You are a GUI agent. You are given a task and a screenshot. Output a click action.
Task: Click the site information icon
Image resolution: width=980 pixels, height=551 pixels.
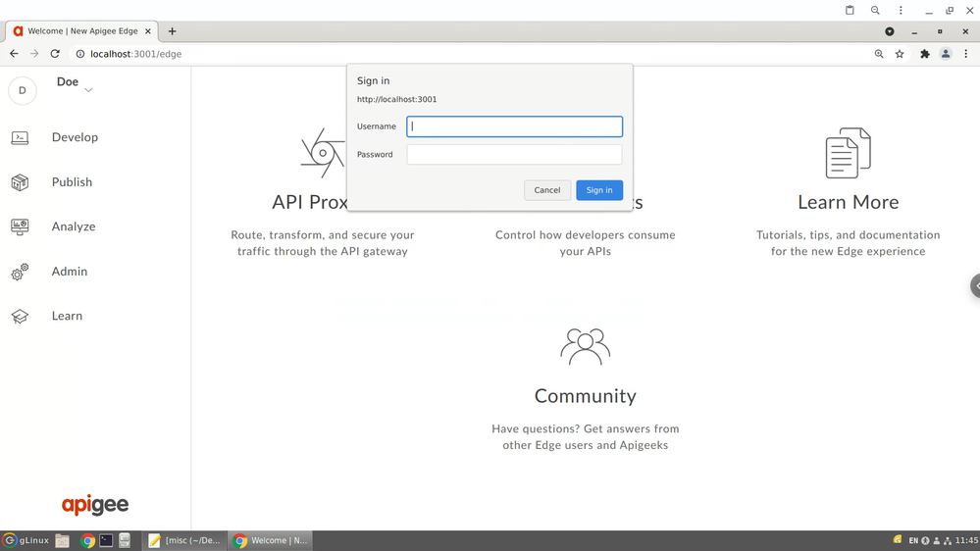tap(80, 54)
